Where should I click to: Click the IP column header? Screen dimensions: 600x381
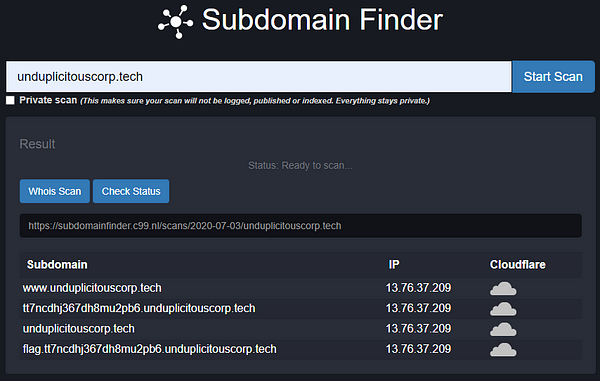[394, 265]
